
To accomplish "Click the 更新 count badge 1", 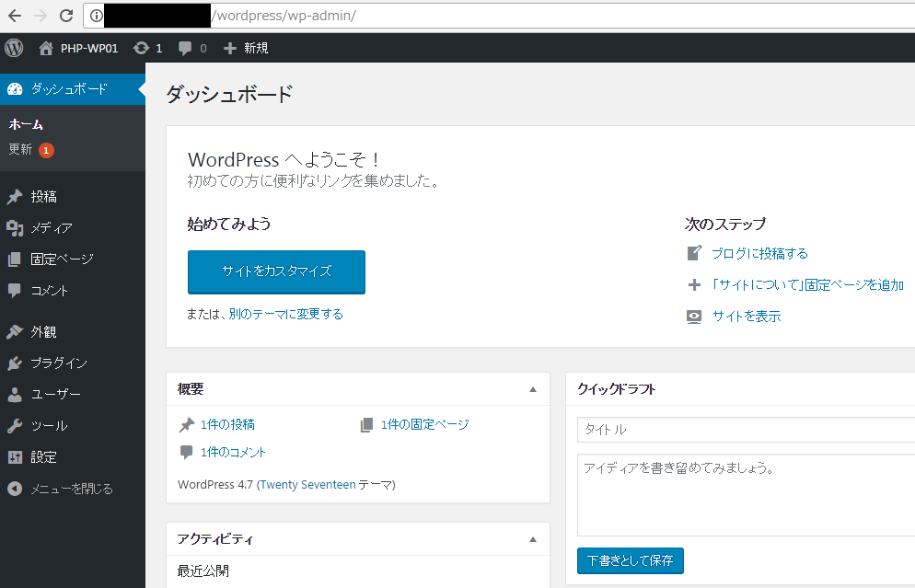I will click(47, 151).
